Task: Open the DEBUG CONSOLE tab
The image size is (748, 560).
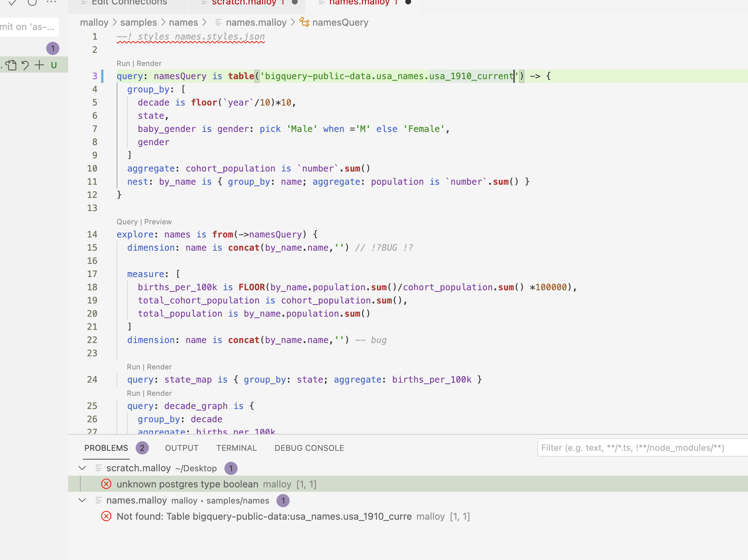Action: pos(309,448)
